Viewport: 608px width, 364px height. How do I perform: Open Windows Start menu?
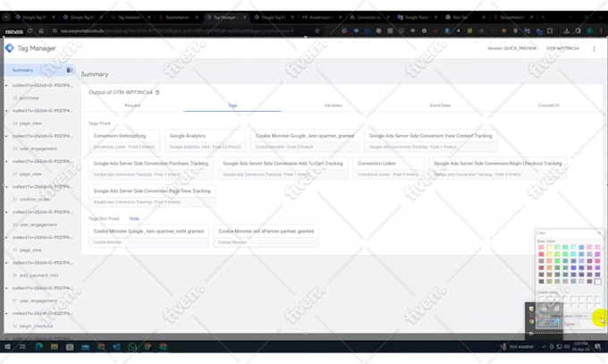point(7,346)
